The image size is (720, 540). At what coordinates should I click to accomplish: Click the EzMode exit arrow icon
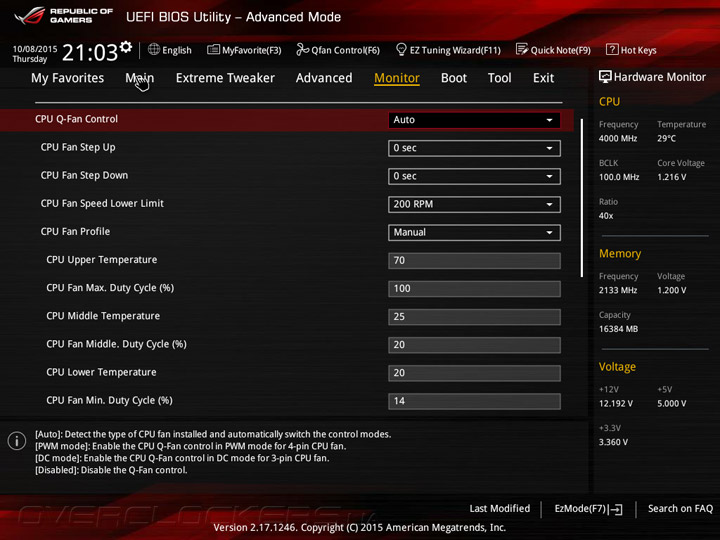click(x=615, y=509)
